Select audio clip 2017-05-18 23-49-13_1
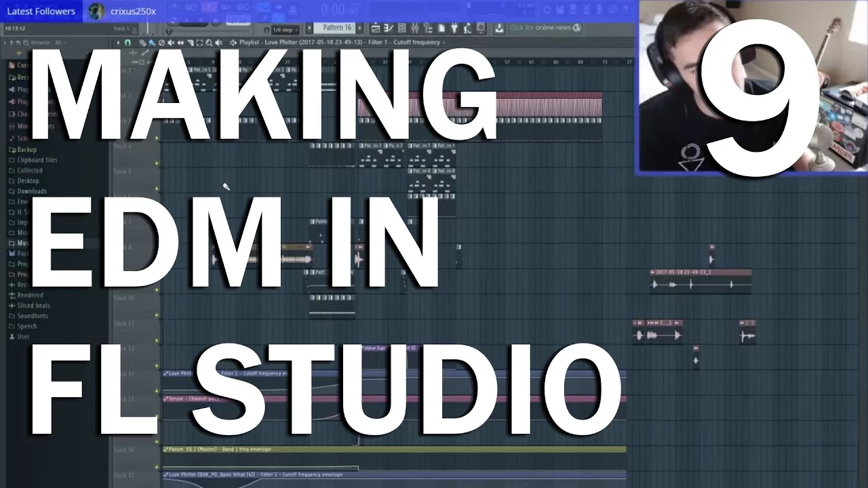The image size is (868, 488). tap(701, 281)
